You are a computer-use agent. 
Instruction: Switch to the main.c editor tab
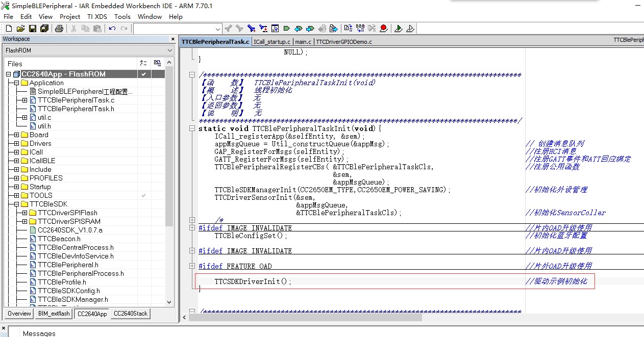(x=303, y=42)
